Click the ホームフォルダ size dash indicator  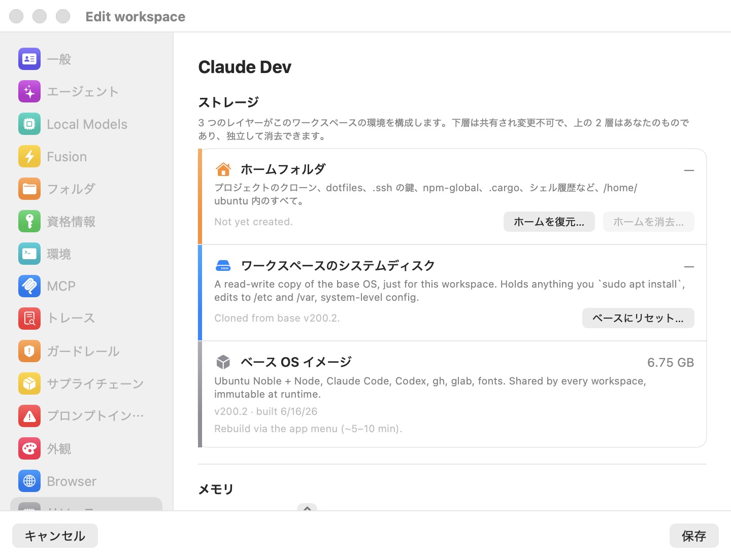click(689, 170)
